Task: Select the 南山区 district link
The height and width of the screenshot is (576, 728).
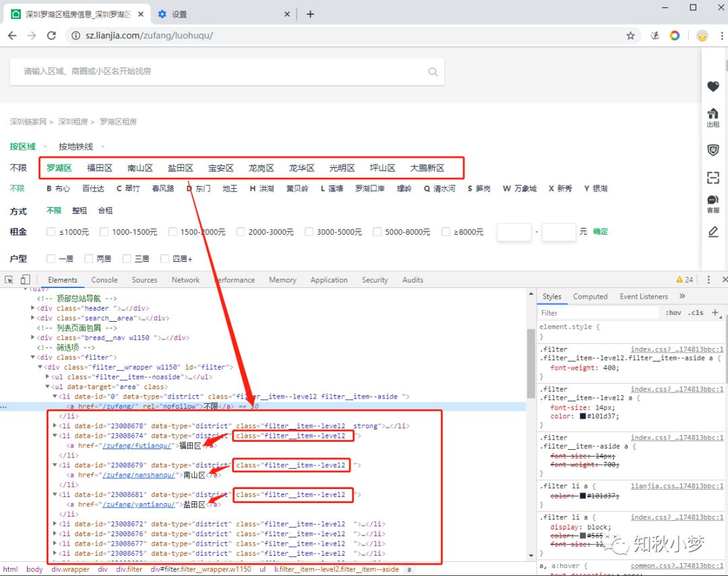Action: (140, 168)
